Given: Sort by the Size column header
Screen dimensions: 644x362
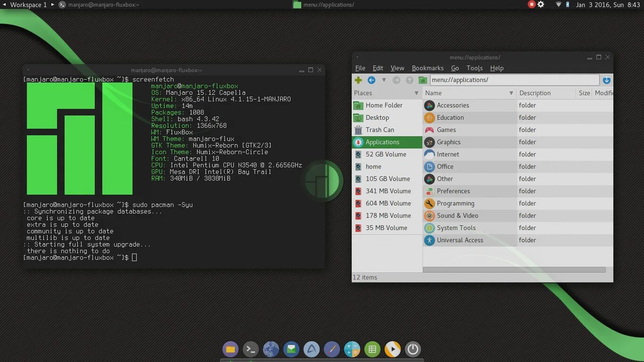Looking at the screenshot, I should coord(584,93).
